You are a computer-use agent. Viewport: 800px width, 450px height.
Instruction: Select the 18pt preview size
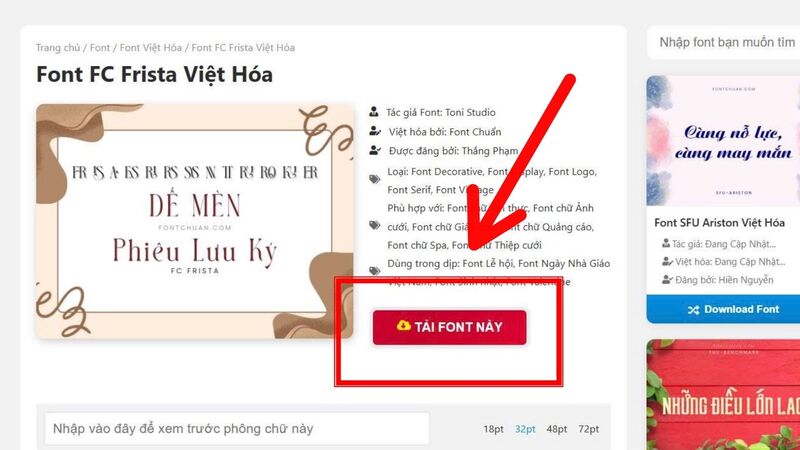point(493,429)
